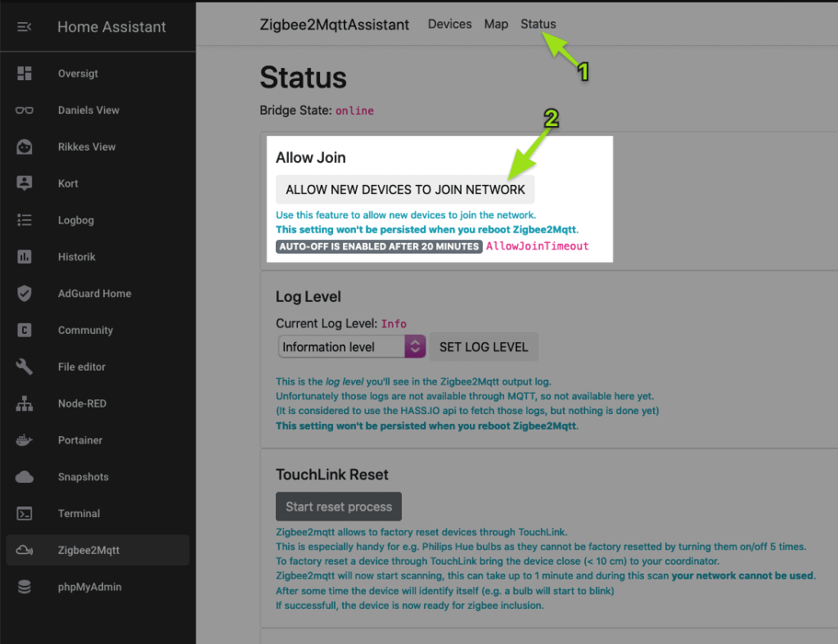Viewport: 838px width, 644px height.
Task: Click the Allow Join section heading
Action: click(310, 158)
